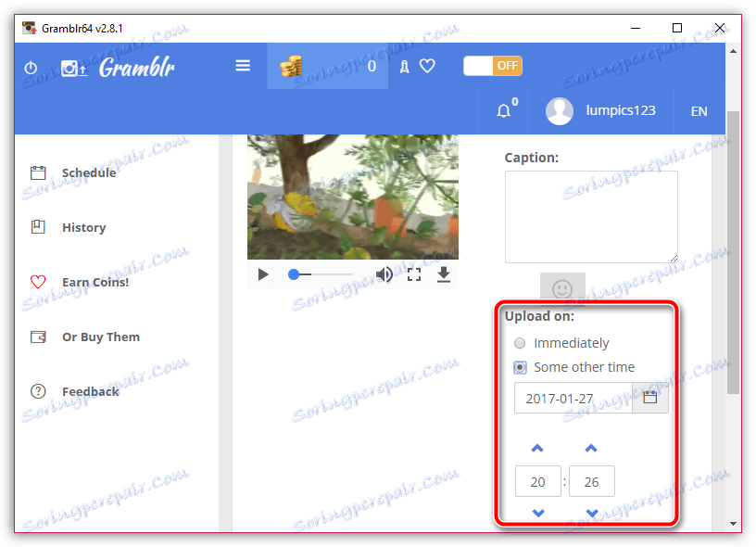Click the wallet Buy Them icon
This screenshot has height=547, width=756.
[38, 337]
